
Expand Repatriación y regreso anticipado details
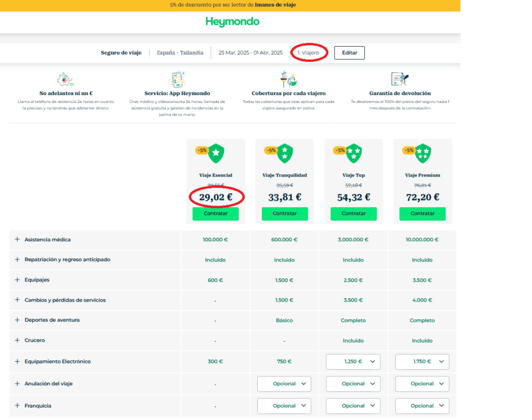click(17, 260)
